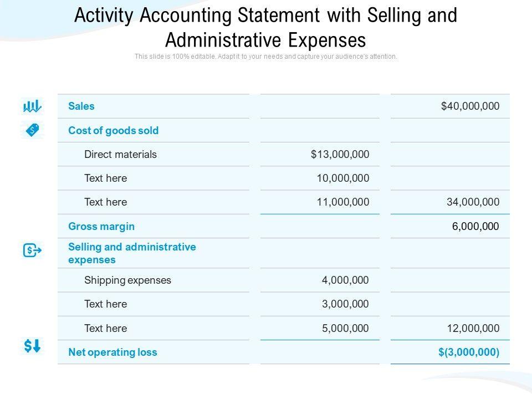Screen dimensions: 532x399
Task: Select the Gross margin label
Action: tap(101, 226)
